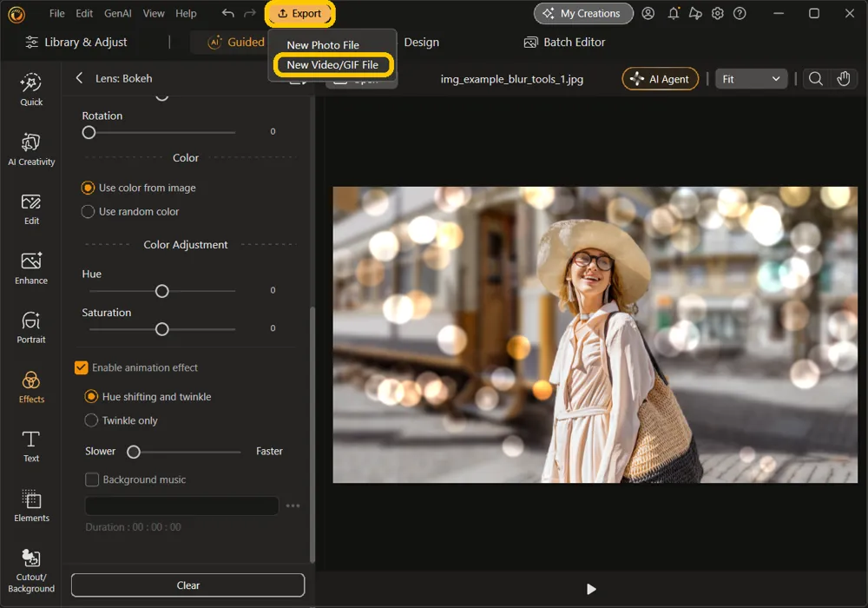Open the Portrait tools
Viewport: 868px width, 608px height.
31,327
